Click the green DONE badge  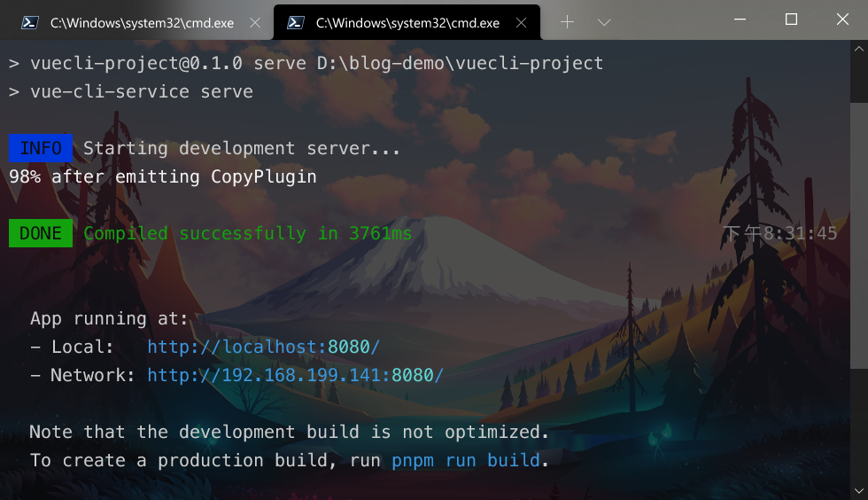41,233
